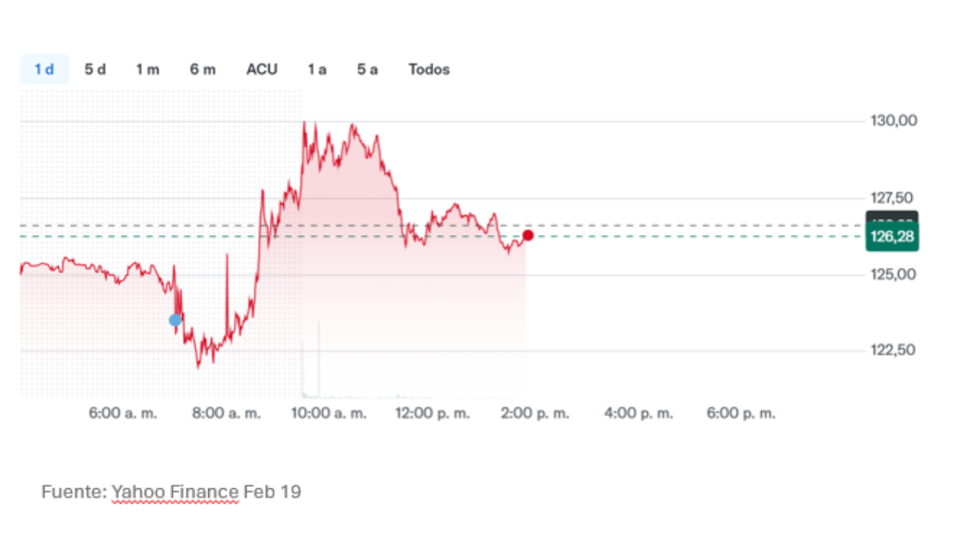Click the red current-price dot
The image size is (980, 551).
tap(528, 235)
